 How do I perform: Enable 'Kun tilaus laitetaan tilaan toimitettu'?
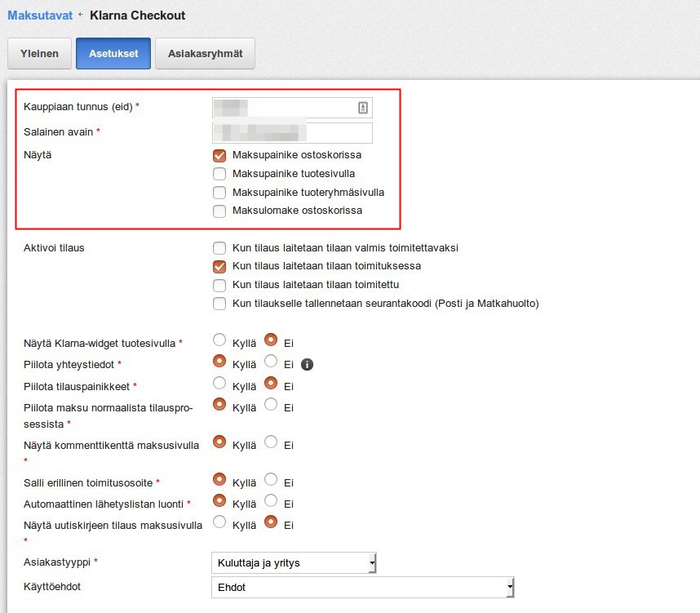pos(219,285)
